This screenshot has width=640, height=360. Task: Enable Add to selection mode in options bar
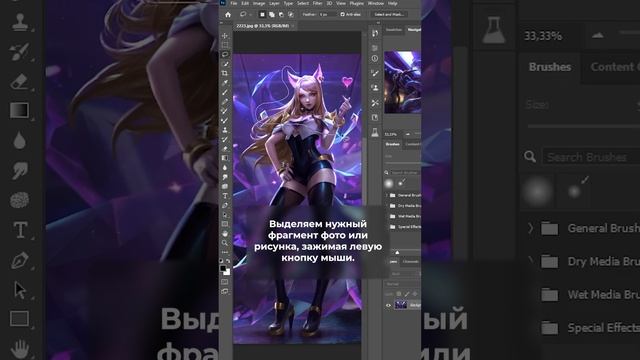click(x=271, y=14)
